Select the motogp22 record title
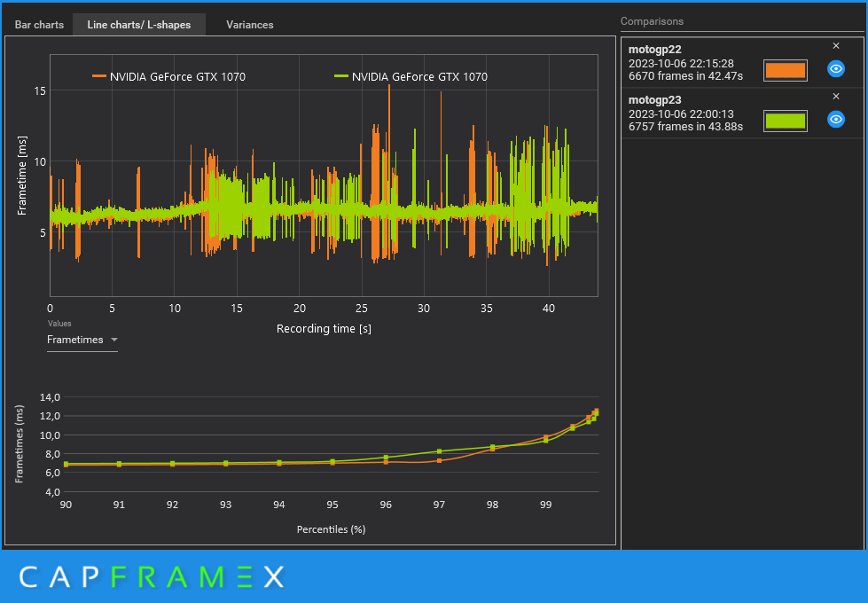This screenshot has width=868, height=603. pos(655,50)
